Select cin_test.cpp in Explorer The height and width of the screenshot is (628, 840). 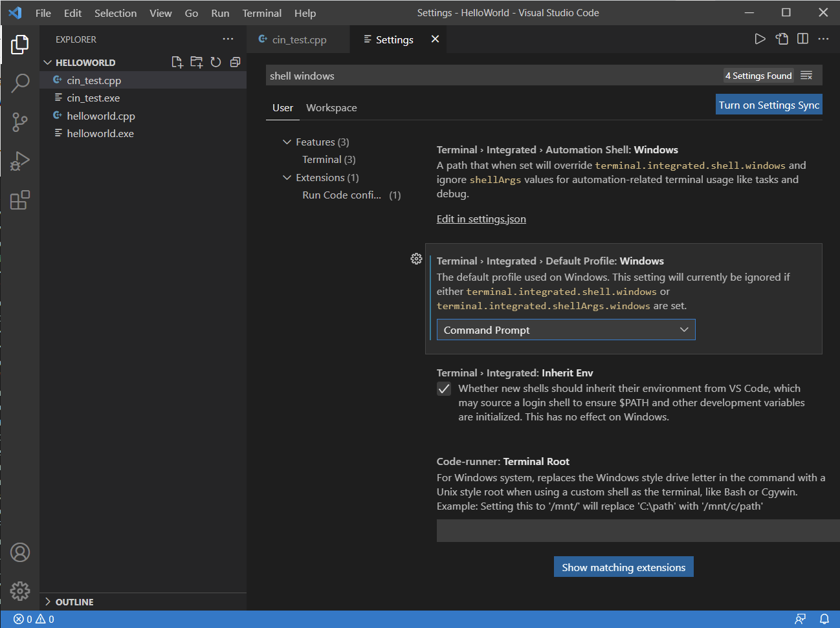coord(143,80)
